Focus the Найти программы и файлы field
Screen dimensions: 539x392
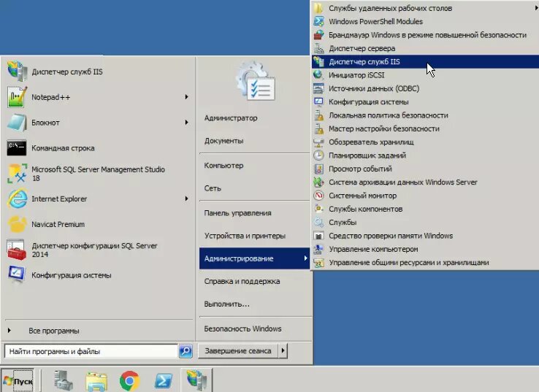coord(91,351)
